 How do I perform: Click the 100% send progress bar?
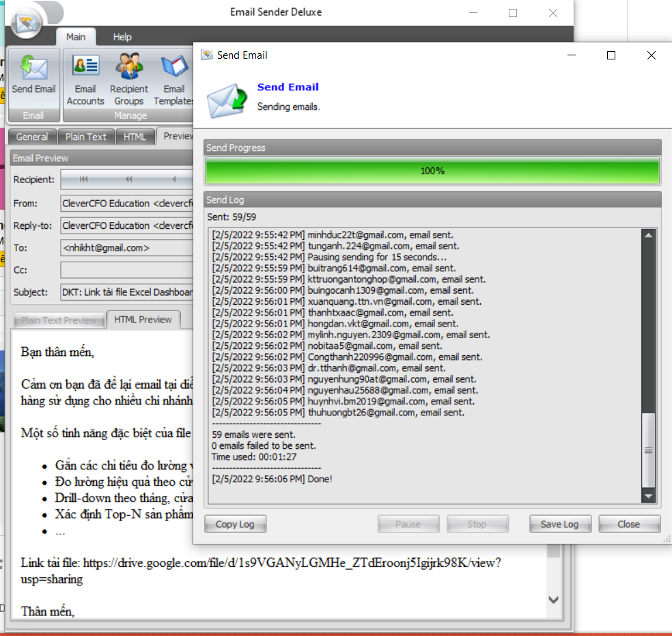(x=432, y=171)
